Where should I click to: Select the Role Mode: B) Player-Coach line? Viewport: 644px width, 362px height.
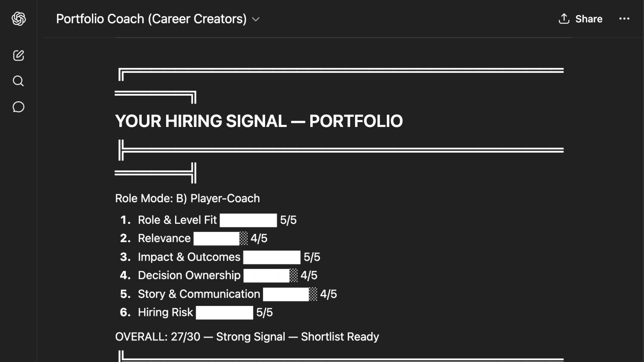[x=187, y=199]
